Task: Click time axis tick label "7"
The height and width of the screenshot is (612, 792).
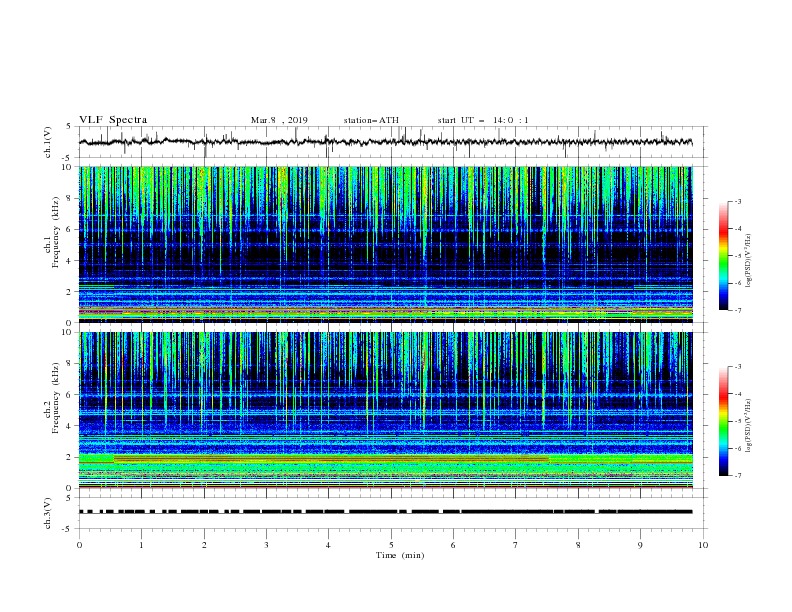Action: (516, 545)
